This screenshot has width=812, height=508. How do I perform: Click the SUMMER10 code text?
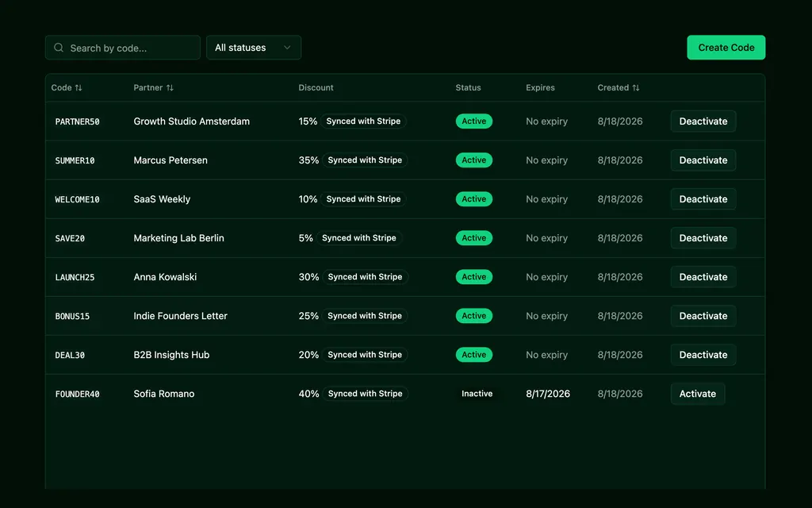click(75, 160)
